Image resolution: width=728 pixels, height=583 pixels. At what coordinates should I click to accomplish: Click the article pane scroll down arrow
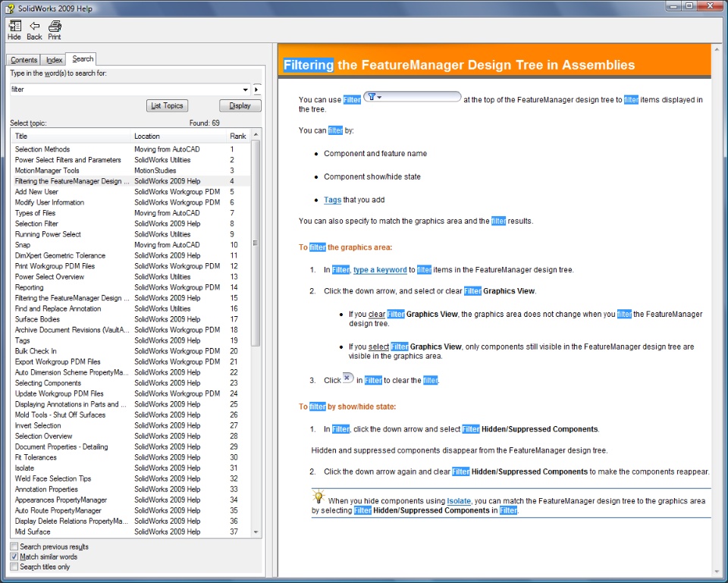tap(717, 572)
